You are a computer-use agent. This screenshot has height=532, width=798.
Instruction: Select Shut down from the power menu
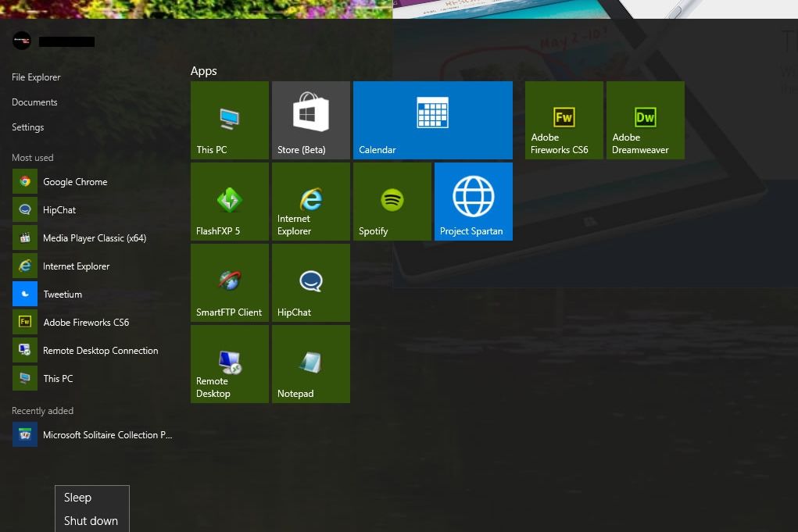92,521
